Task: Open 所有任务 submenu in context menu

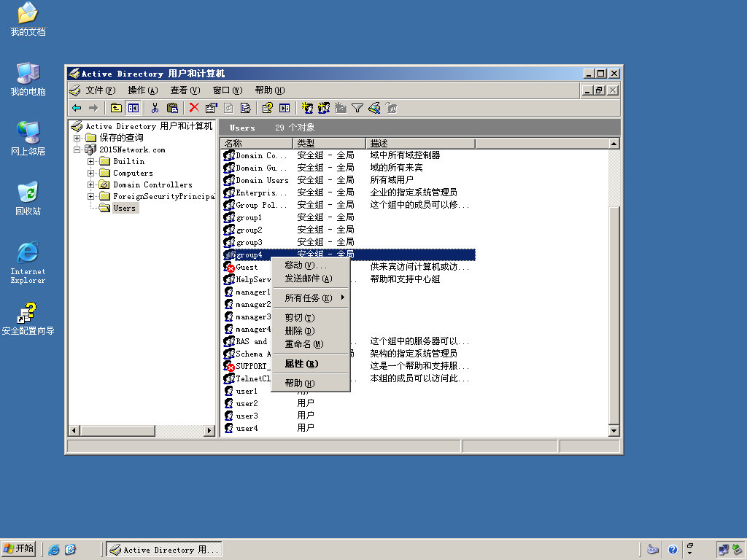Action: coord(311,298)
